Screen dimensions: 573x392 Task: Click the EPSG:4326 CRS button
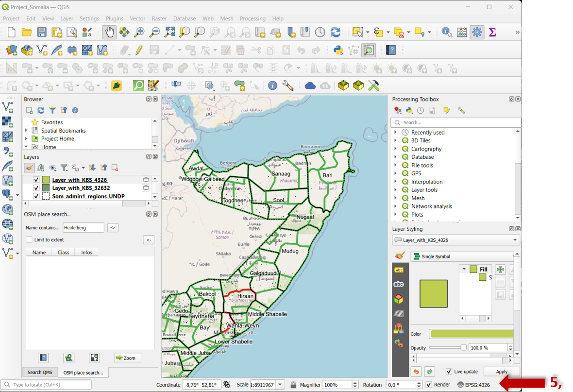(x=473, y=385)
